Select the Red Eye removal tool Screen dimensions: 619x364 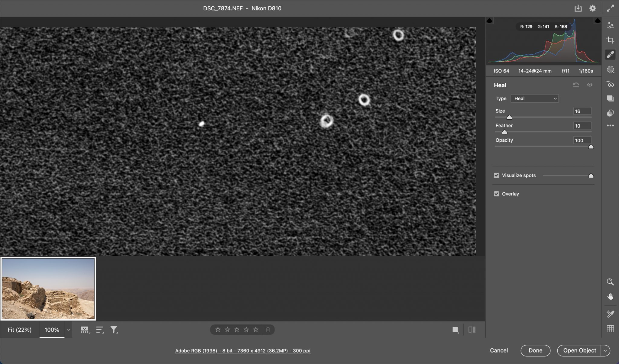[611, 84]
